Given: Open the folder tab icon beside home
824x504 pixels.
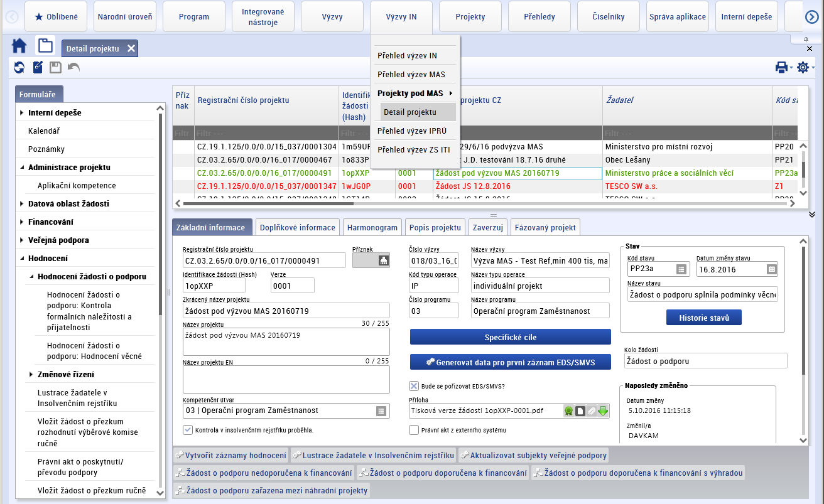Looking at the screenshot, I should 45,46.
